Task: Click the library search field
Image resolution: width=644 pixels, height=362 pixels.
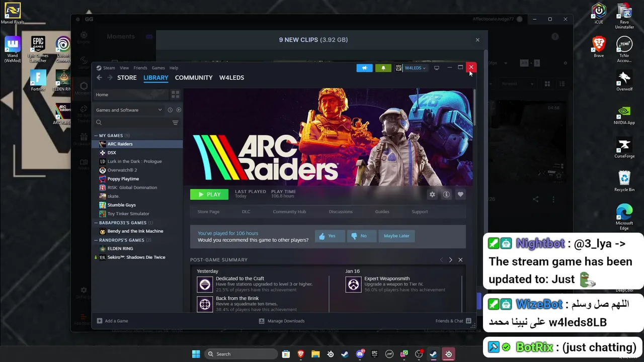Action: pyautogui.click(x=132, y=123)
